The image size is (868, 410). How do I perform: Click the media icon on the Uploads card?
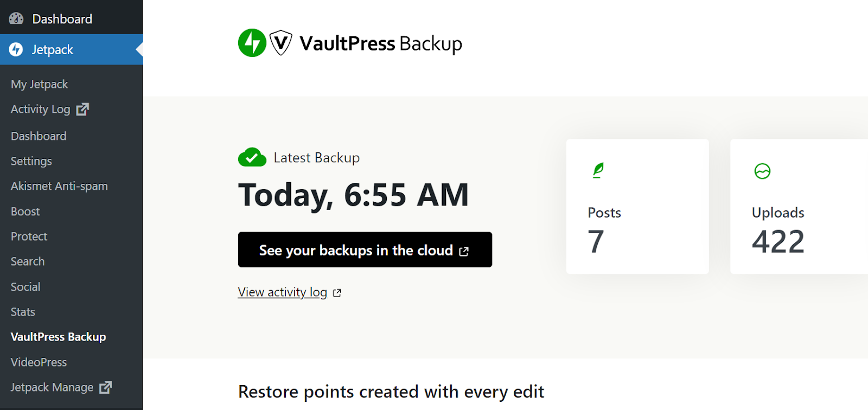tap(762, 170)
